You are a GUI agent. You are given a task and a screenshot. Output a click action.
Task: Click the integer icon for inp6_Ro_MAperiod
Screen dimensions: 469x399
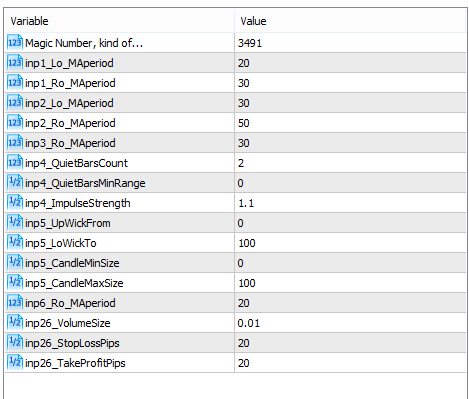[15, 303]
